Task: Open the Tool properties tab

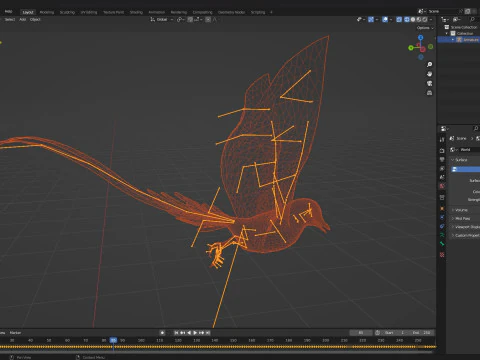Action: point(442,140)
